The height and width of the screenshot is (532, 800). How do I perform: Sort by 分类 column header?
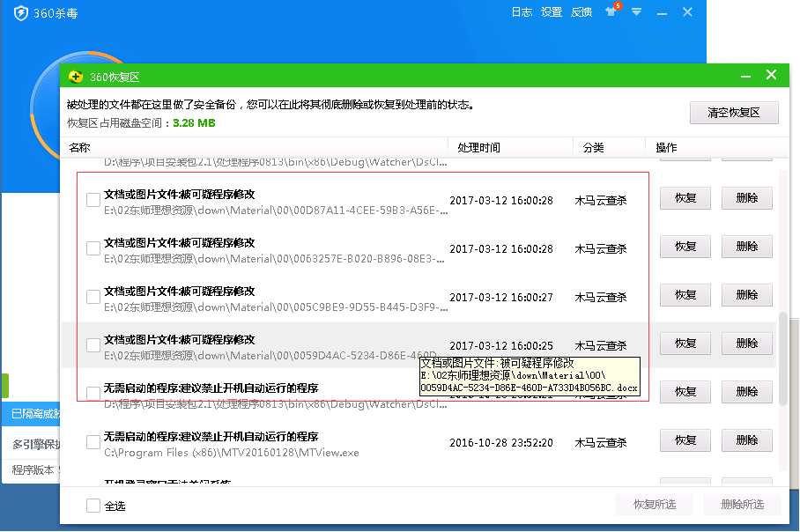pyautogui.click(x=593, y=148)
